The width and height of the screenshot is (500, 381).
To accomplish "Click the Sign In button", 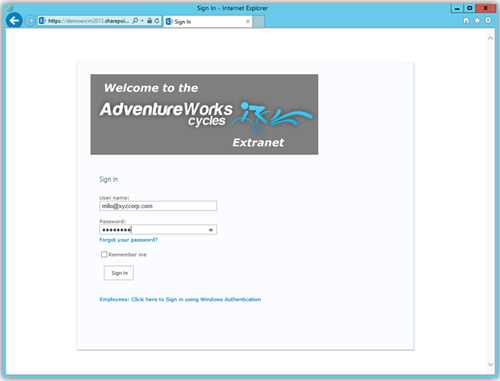I will coord(119,273).
